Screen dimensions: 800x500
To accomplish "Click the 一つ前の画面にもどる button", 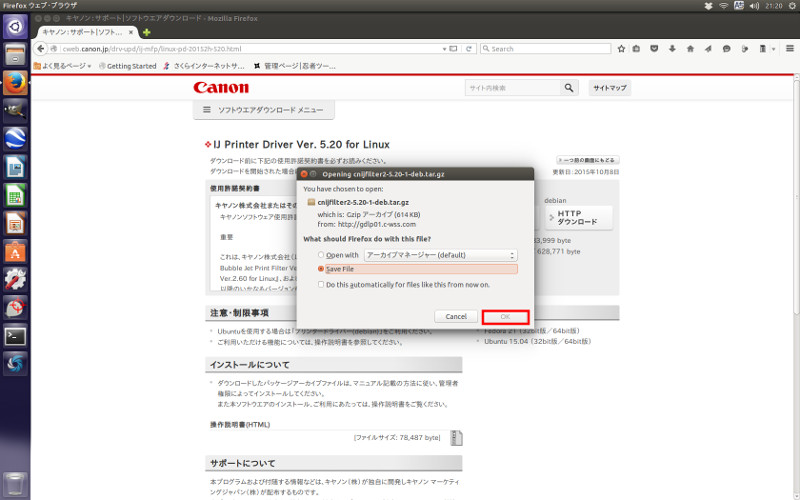I will (x=588, y=160).
